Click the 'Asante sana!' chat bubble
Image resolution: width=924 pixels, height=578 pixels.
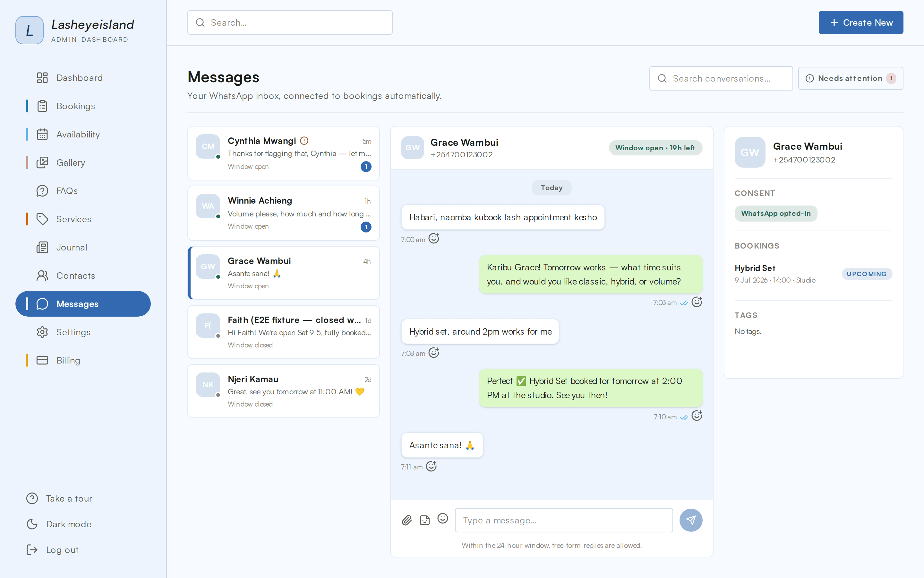(442, 445)
